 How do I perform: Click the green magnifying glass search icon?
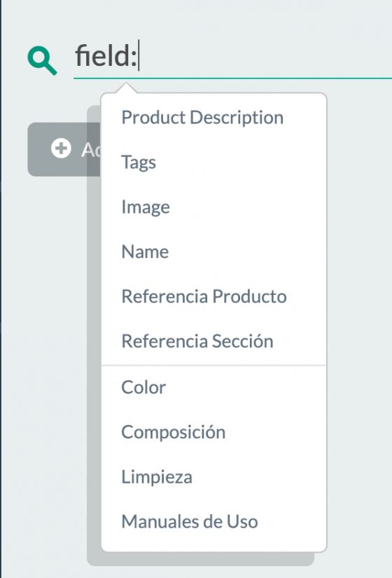click(43, 62)
